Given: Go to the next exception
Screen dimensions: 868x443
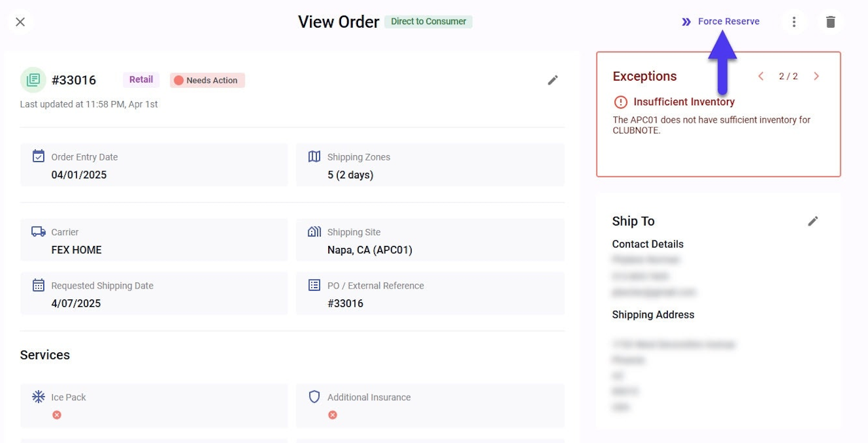Looking at the screenshot, I should [x=816, y=77].
